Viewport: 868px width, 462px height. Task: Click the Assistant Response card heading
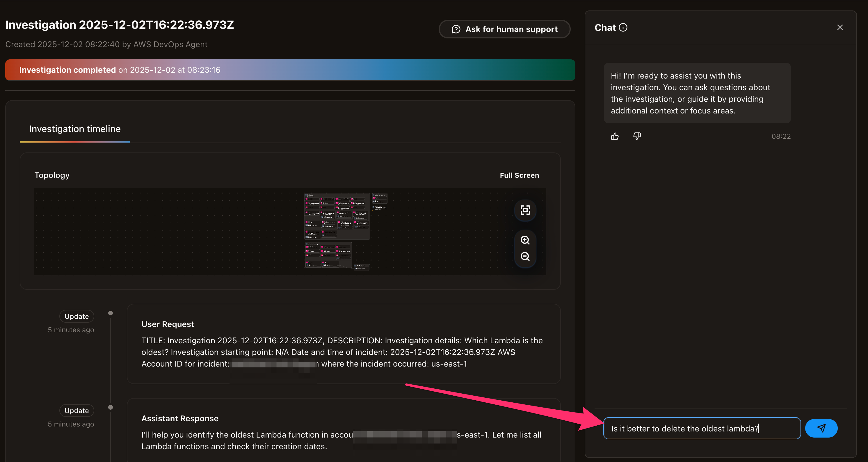click(179, 419)
